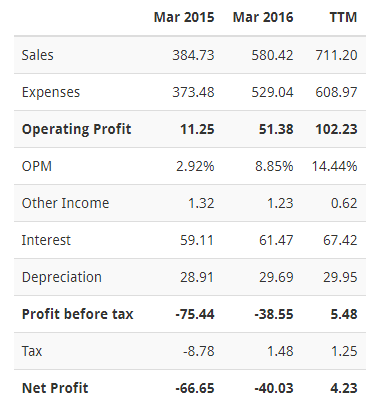
Task: Select Mar 2015 Interest value 59.11
Action: coord(197,240)
